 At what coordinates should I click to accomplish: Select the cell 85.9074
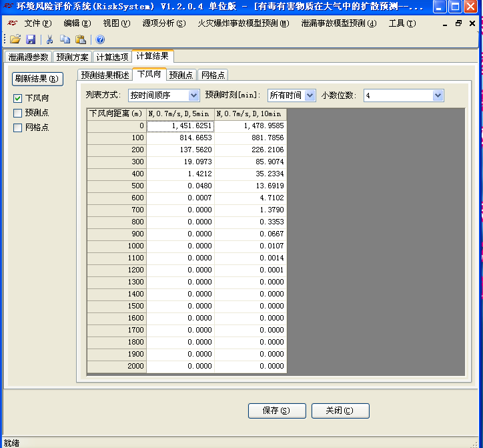point(250,162)
